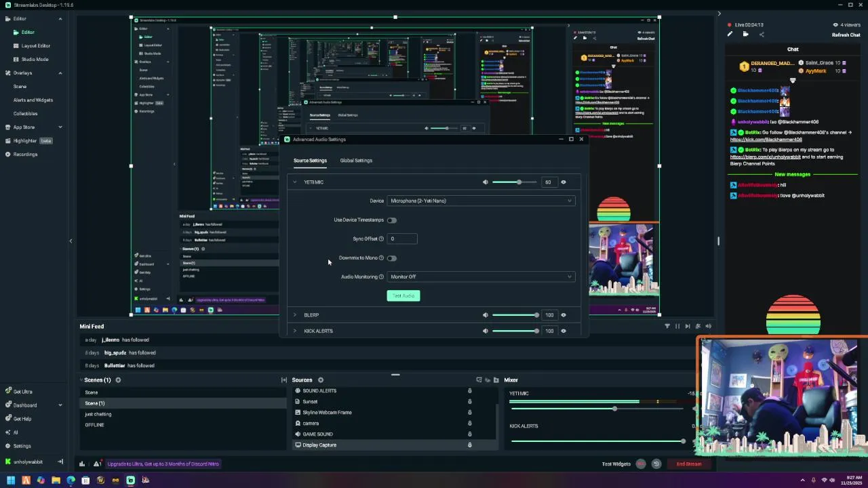The image size is (868, 488).
Task: Toggle lock on the Sunset source
Action: point(469,402)
